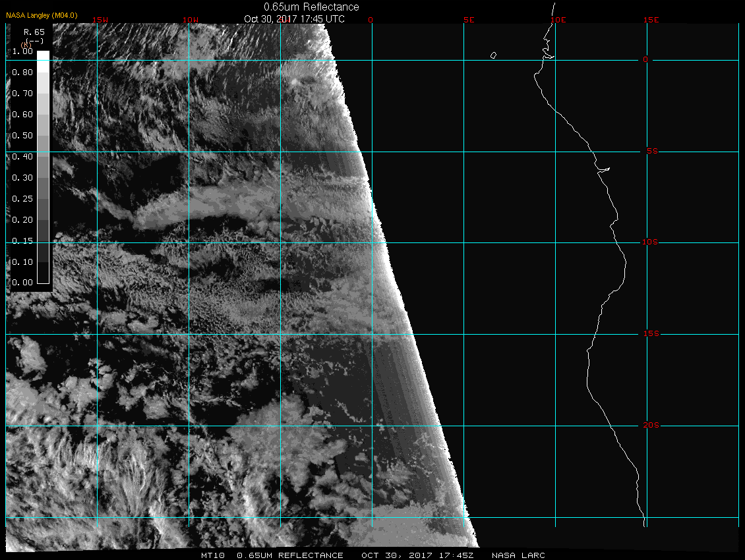
Task: Click the 15W longitude label
Action: pos(100,20)
